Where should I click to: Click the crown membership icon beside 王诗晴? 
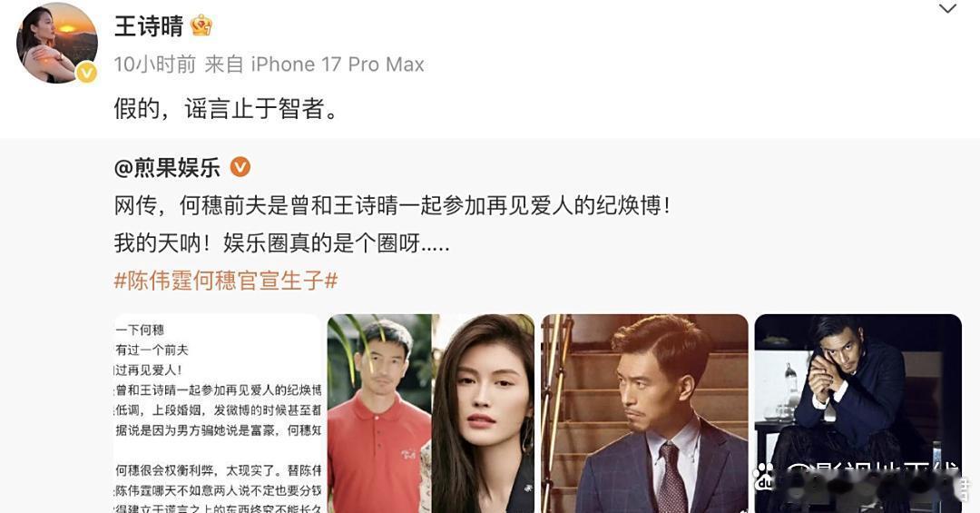(x=201, y=25)
